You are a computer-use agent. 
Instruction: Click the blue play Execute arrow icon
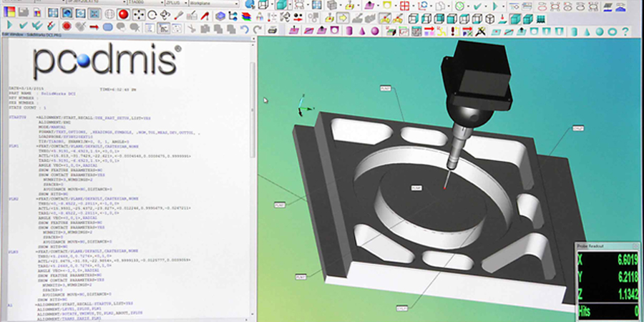(9, 26)
